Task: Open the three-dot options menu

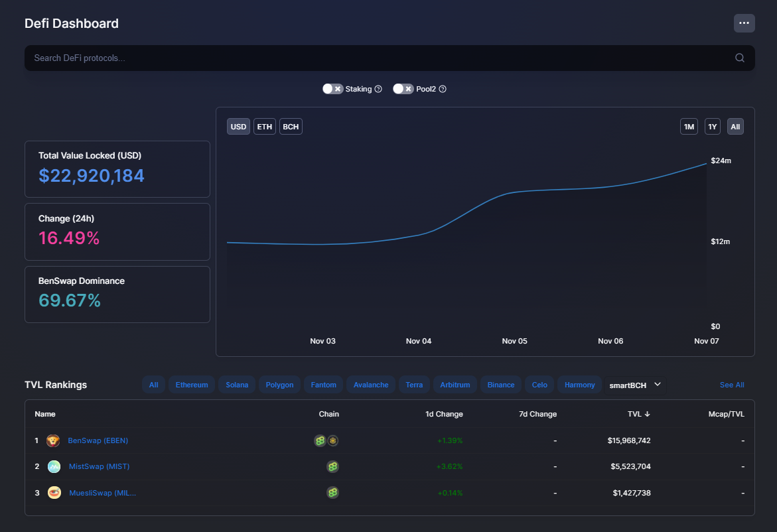Action: pos(744,23)
